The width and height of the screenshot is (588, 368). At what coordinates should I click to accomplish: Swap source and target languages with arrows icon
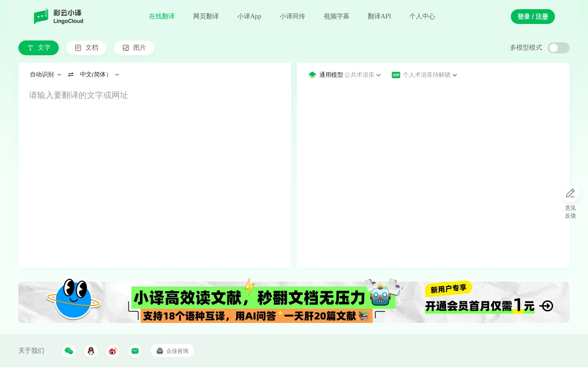coord(70,75)
